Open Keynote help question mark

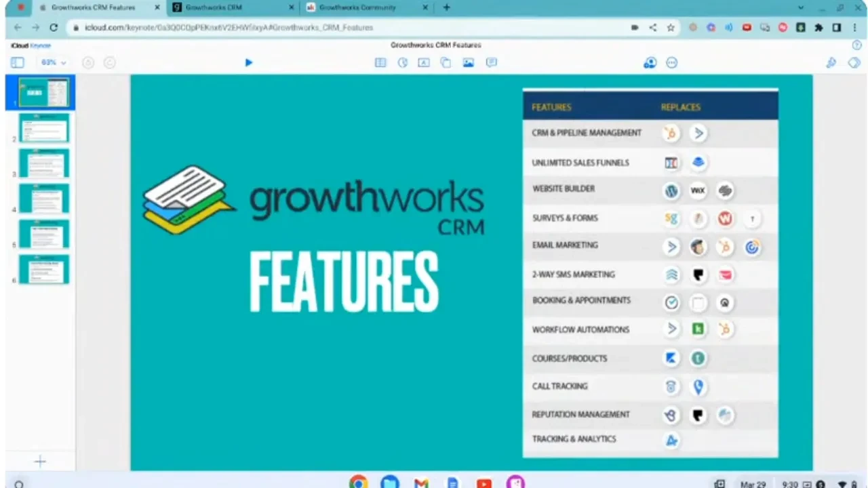tap(856, 45)
